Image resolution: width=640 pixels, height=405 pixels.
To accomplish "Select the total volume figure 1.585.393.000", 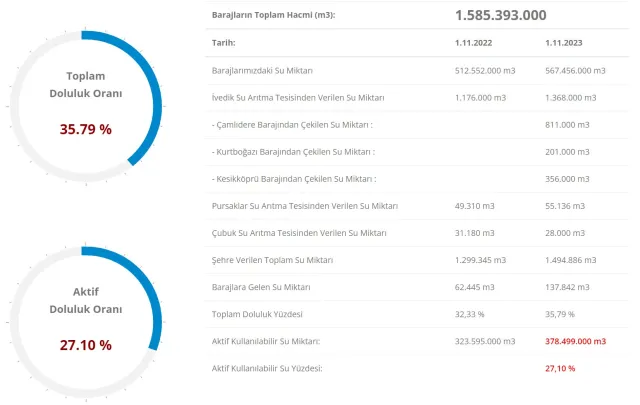I will pos(500,15).
